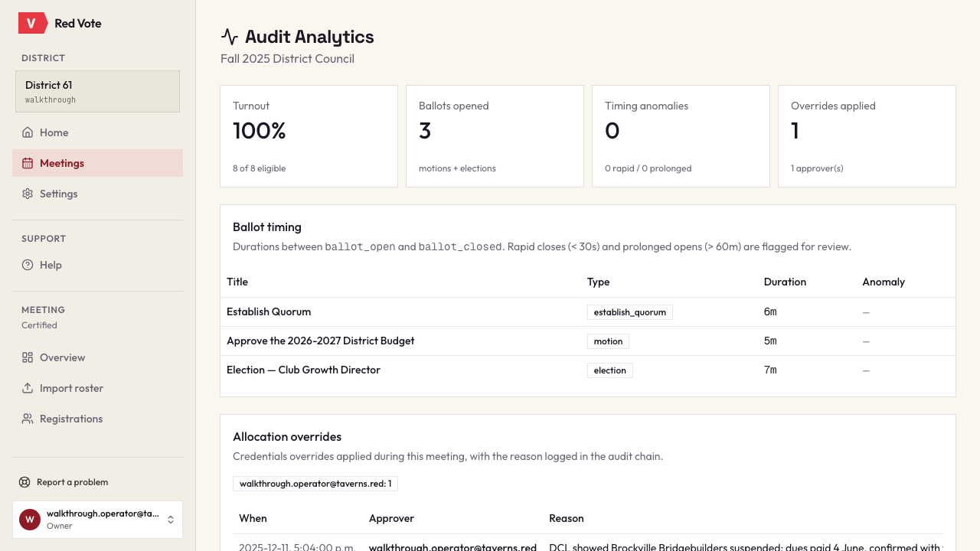Click the Establish Quorum row title
The image size is (980, 551).
point(269,311)
